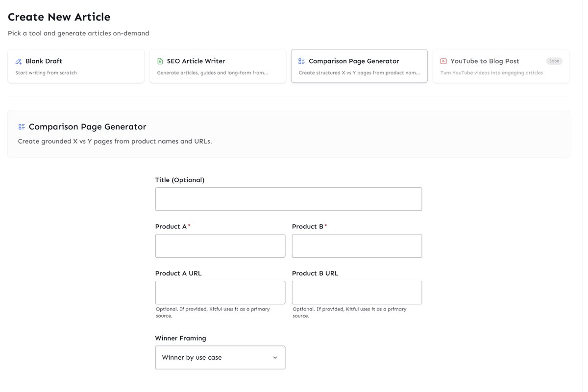Select the 'Start writing from scratch' card description
Screen dimensions: 588x392
(x=46, y=73)
